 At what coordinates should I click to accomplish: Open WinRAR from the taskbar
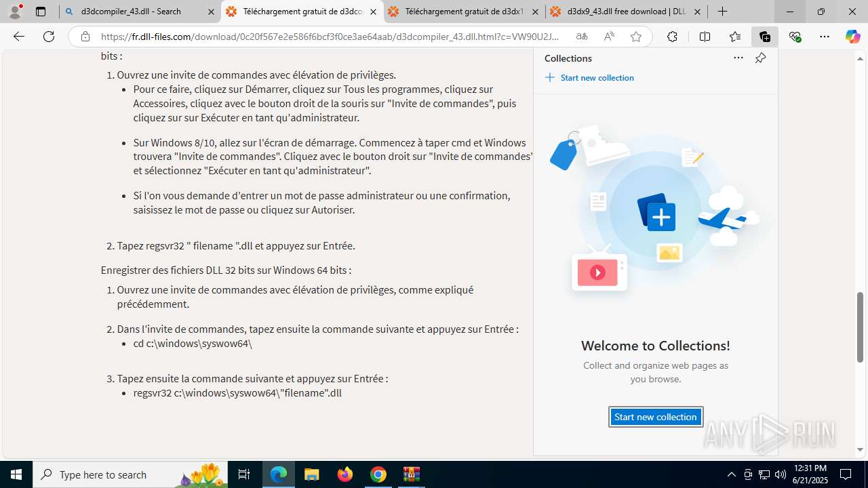point(412,474)
